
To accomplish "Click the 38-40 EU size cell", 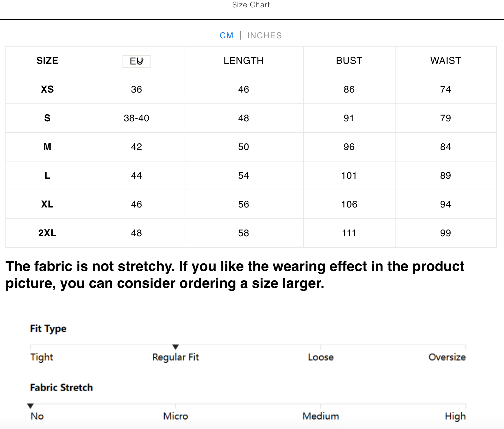I will [137, 118].
